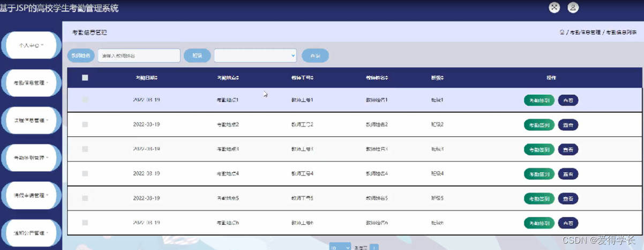Viewport: 644px width, 250px height.
Task: Expand the 通知公告管理 sidebar menu
Action: 31,233
